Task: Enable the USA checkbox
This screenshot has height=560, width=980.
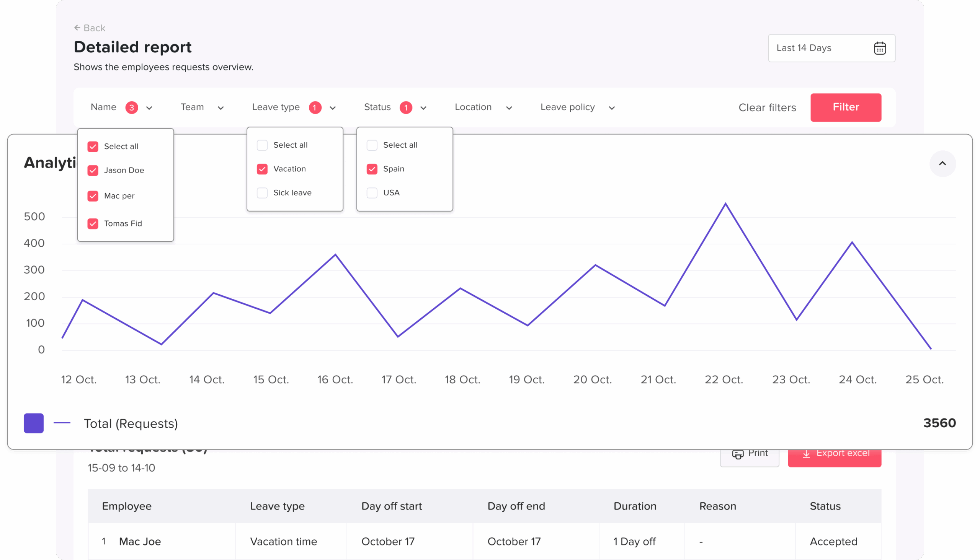Action: [x=372, y=193]
